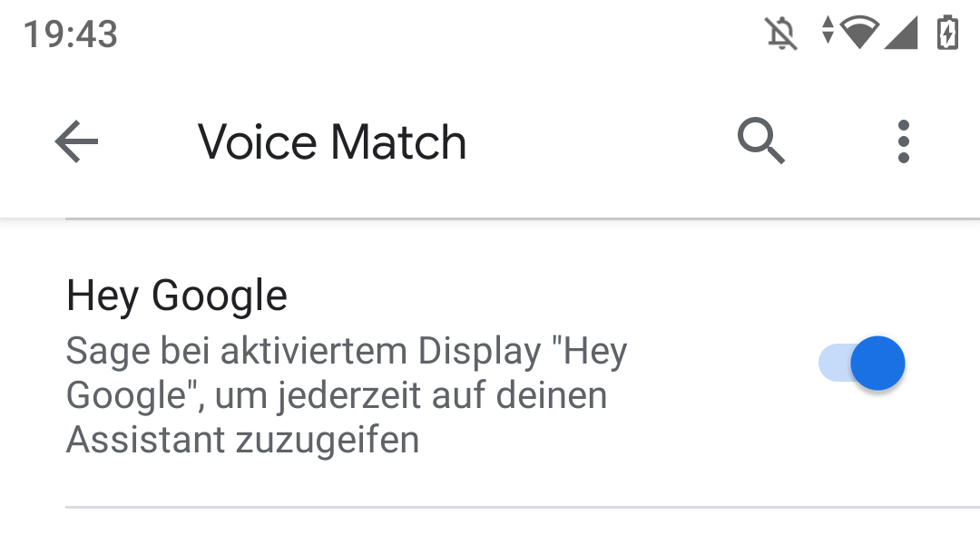Image resolution: width=980 pixels, height=534 pixels.
Task: Tap the blank area below the toggle
Action: [861, 447]
